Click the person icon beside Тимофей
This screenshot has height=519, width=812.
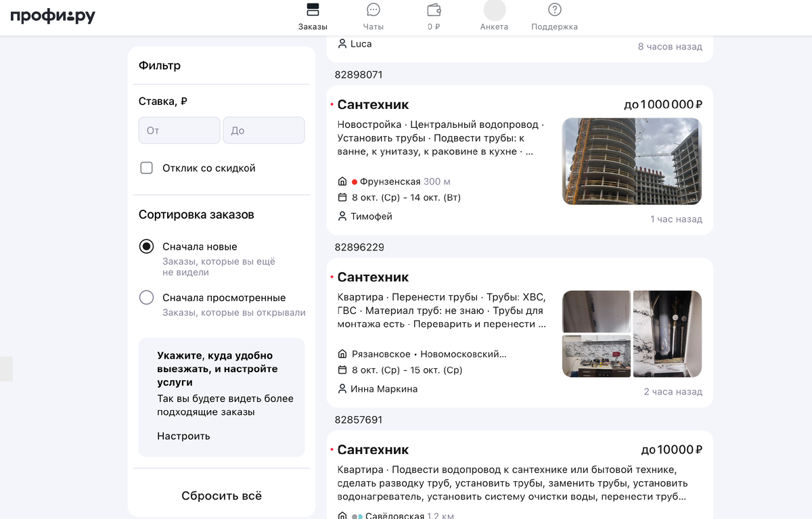342,217
